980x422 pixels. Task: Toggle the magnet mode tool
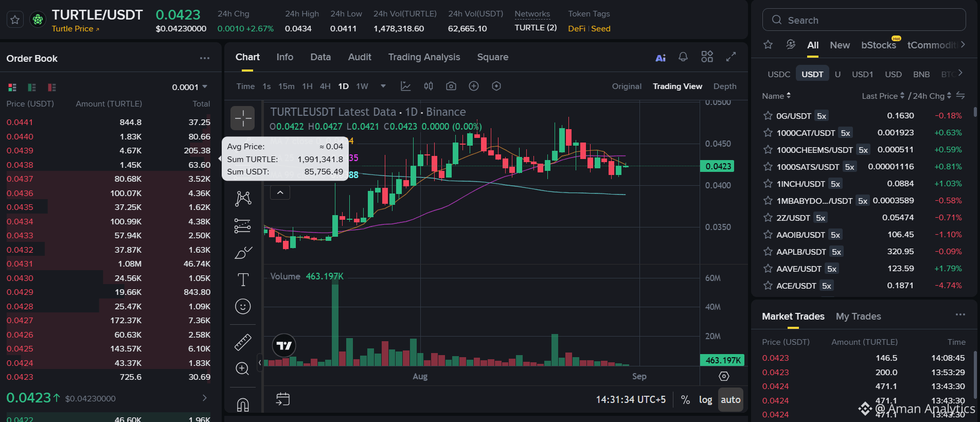coord(243,405)
